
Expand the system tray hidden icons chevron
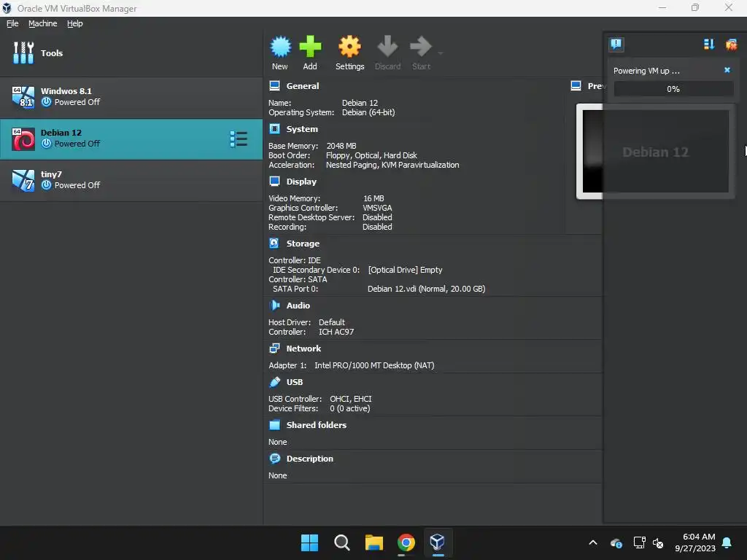(x=593, y=542)
